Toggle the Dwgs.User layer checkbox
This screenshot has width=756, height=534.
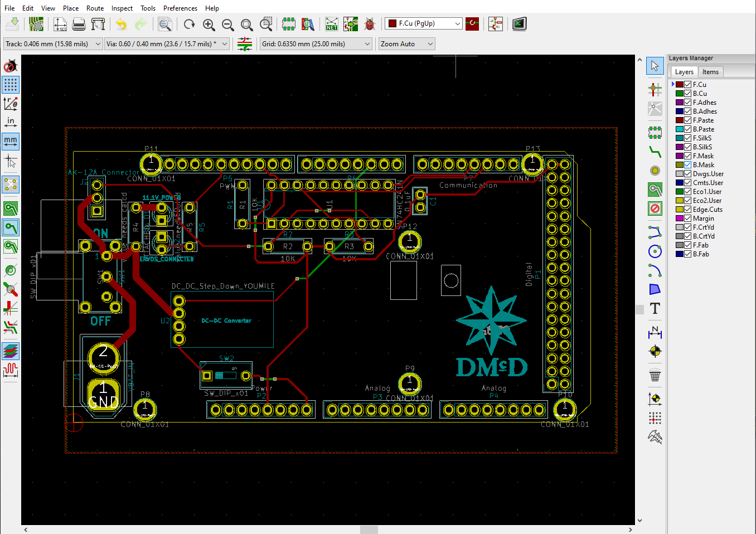688,174
